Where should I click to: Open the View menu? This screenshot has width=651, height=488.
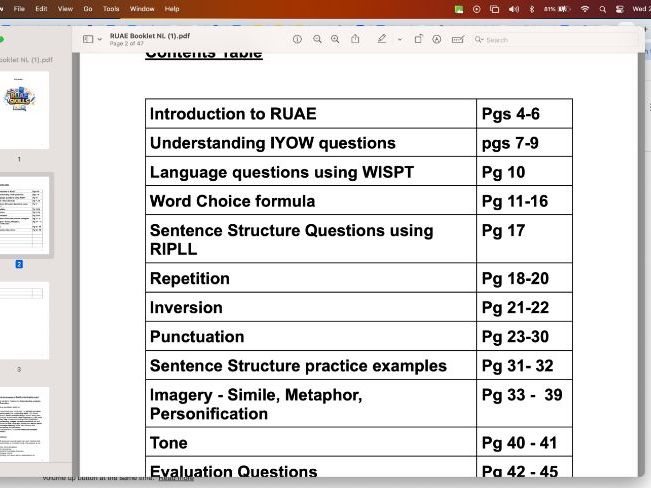tap(65, 9)
